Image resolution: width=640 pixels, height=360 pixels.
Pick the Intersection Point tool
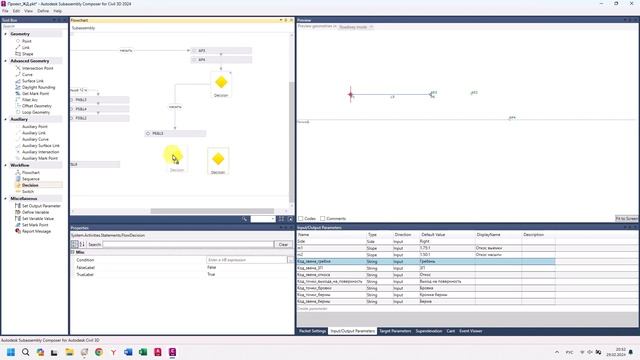[x=38, y=68]
